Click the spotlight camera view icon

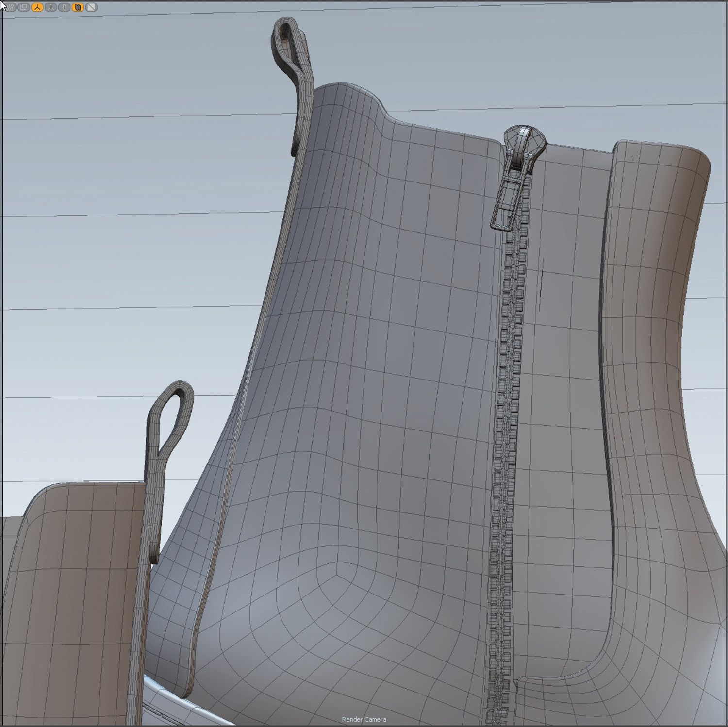(x=50, y=7)
